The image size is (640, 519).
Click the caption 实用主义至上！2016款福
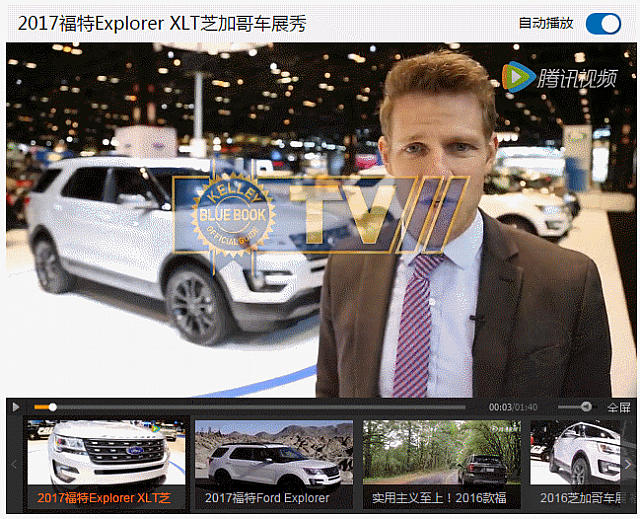pyautogui.click(x=439, y=498)
